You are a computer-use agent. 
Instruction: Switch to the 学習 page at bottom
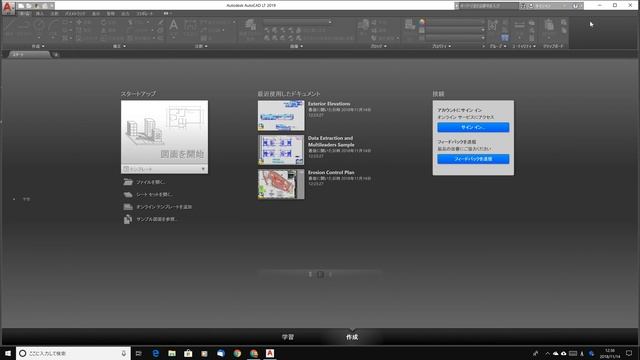coord(288,337)
